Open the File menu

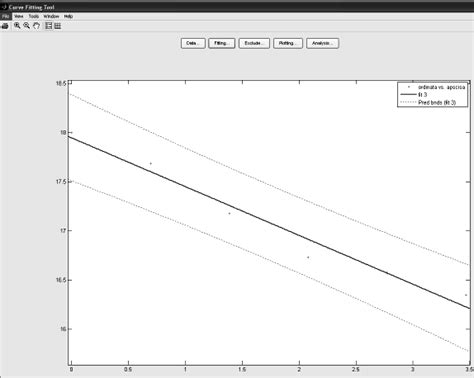[x=5, y=16]
